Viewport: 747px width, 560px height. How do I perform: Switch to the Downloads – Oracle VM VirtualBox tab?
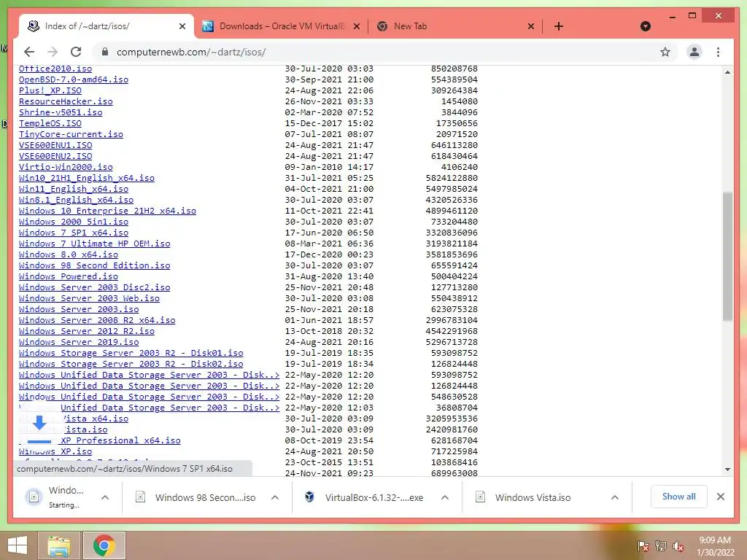(281, 26)
